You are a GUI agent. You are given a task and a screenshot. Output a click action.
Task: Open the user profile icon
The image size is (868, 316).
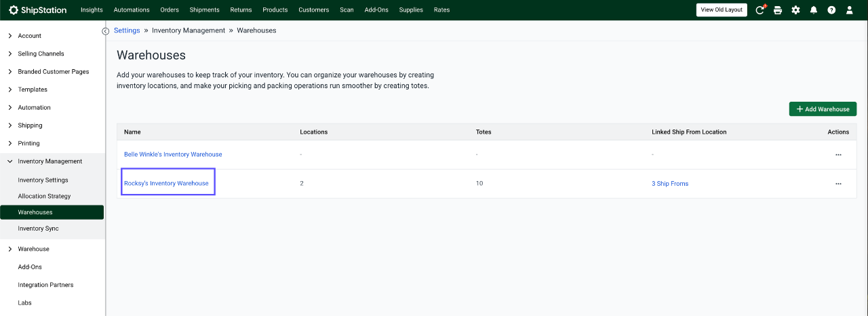[x=850, y=10]
